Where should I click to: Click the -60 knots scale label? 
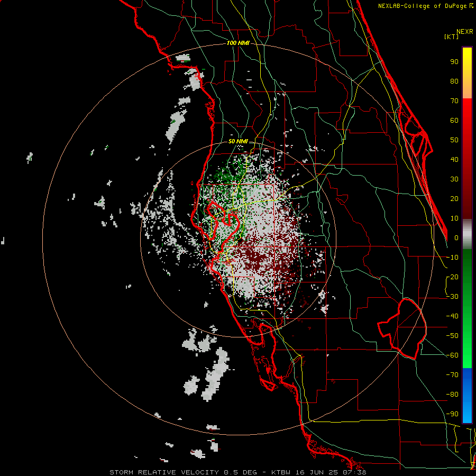452,355
